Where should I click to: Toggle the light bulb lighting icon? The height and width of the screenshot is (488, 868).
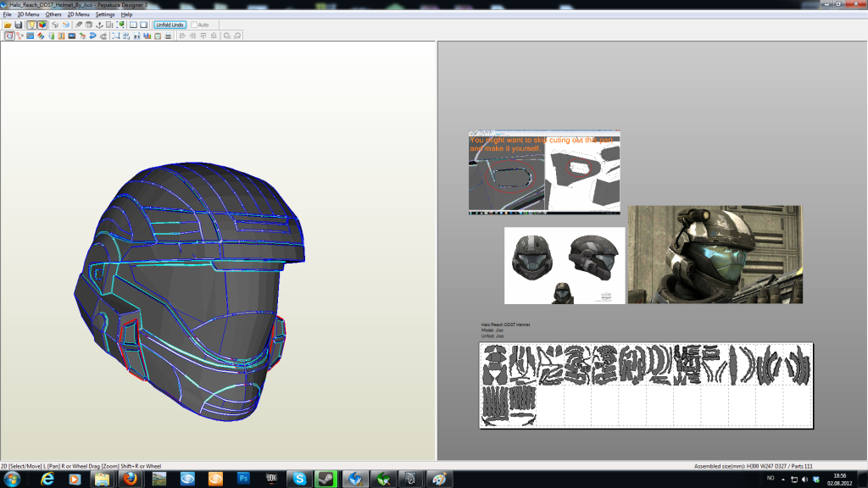(31, 25)
